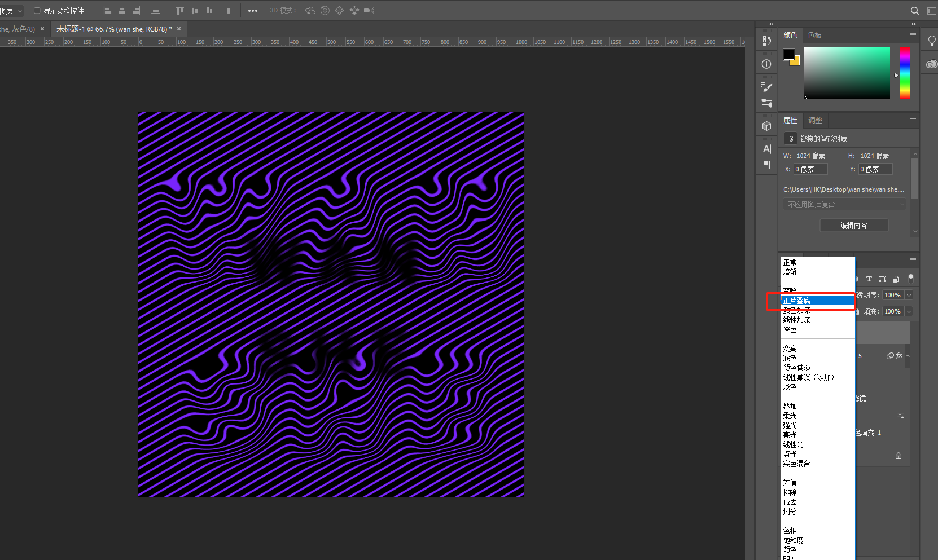The image size is (938, 560).
Task: Collapse layer effects chevron beside fx
Action: pos(908,356)
